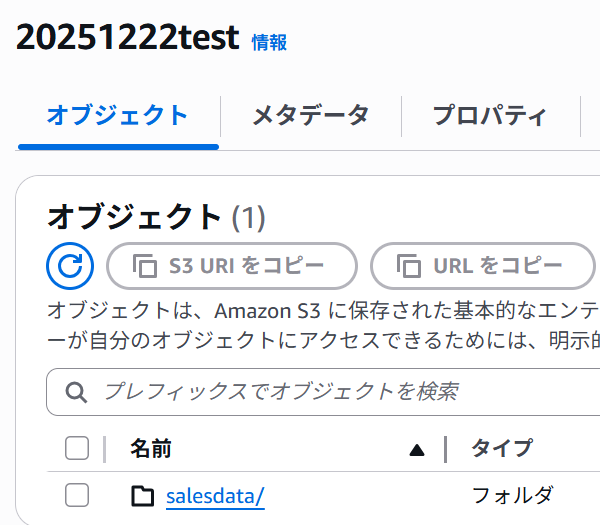Viewport: 600px width, 525px height.
Task: Click the folder icon beside salesdata/
Action: tap(143, 496)
